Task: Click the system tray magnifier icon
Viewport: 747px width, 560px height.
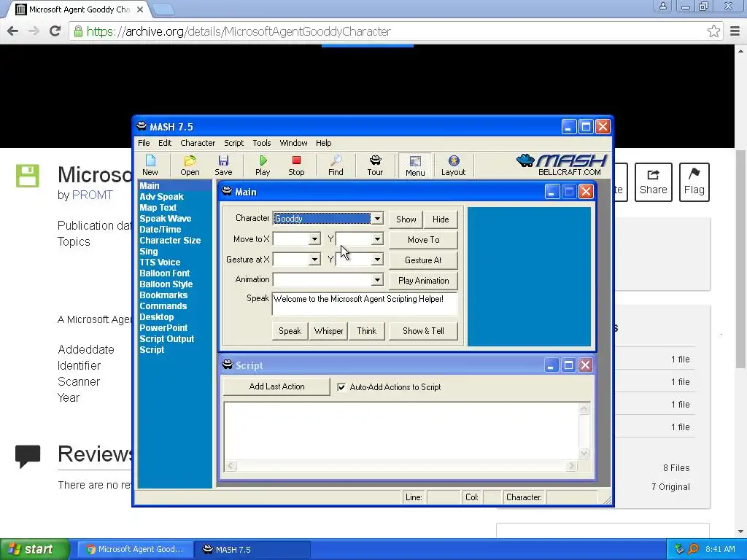Action: [x=693, y=549]
